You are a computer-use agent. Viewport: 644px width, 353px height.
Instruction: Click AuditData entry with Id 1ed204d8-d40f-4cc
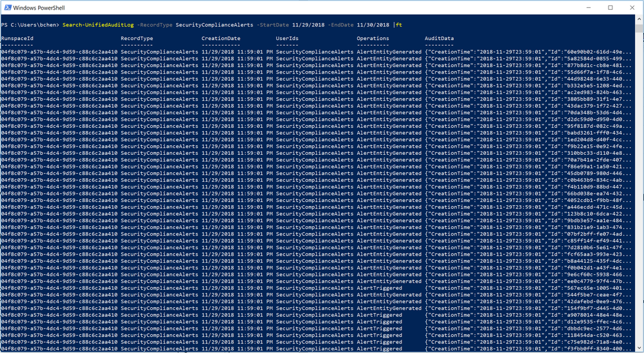(529, 139)
